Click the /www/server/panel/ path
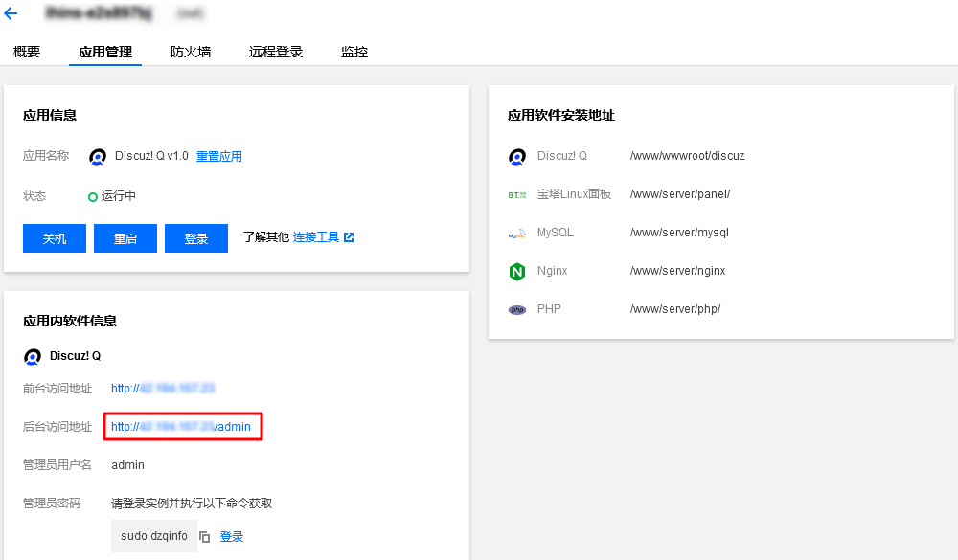 coord(680,194)
